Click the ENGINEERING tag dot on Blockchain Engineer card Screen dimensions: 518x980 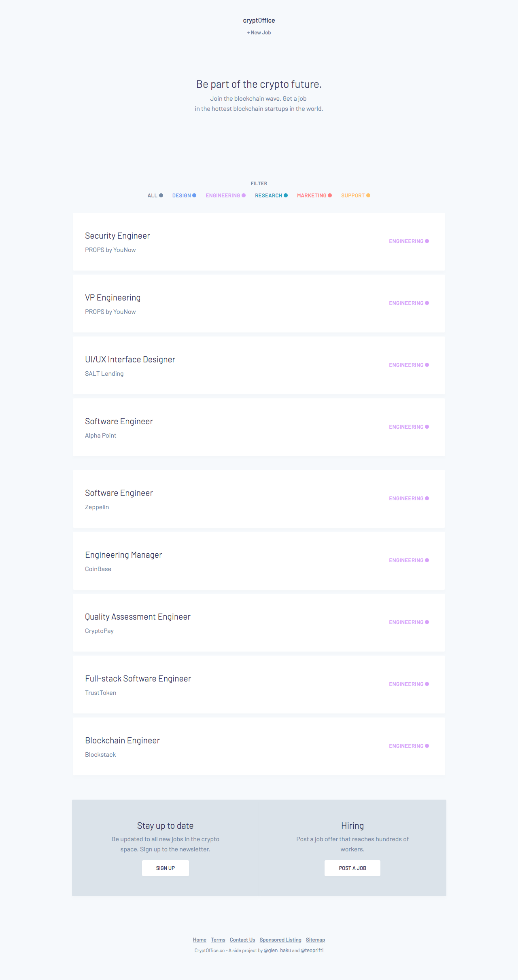click(427, 745)
